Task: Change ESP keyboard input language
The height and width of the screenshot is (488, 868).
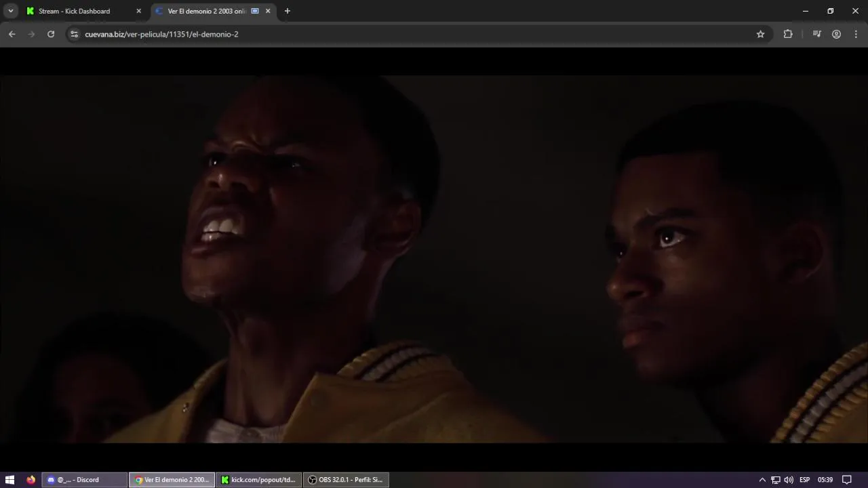Action: tap(805, 480)
